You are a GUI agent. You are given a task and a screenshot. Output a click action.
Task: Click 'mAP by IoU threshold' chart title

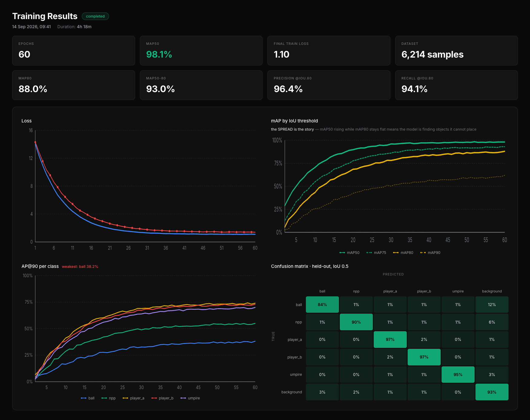tap(294, 121)
